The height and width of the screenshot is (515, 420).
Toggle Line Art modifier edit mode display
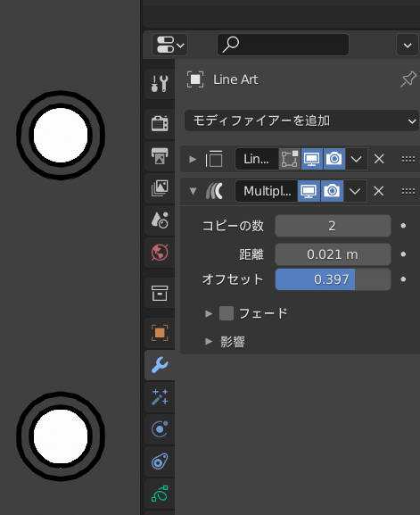tap(290, 159)
